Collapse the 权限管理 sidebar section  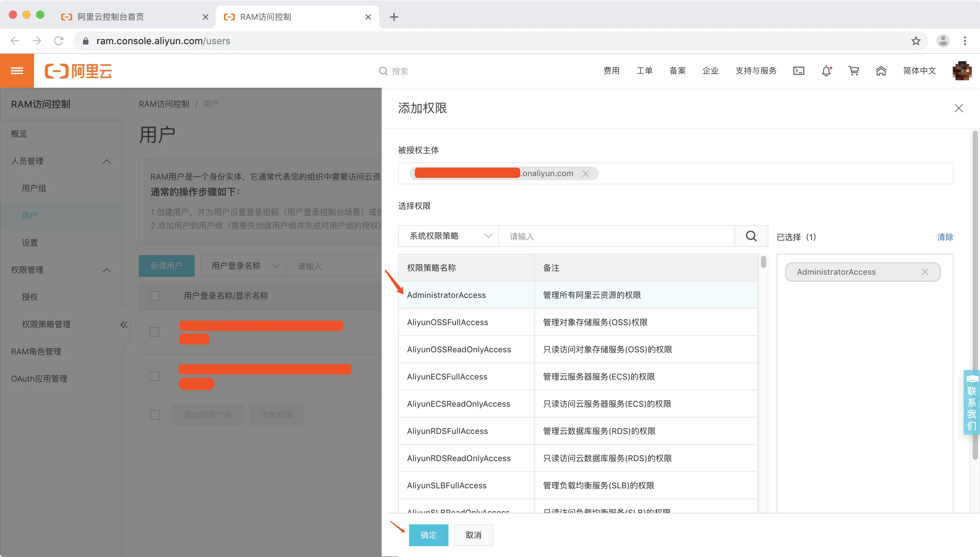(x=107, y=270)
